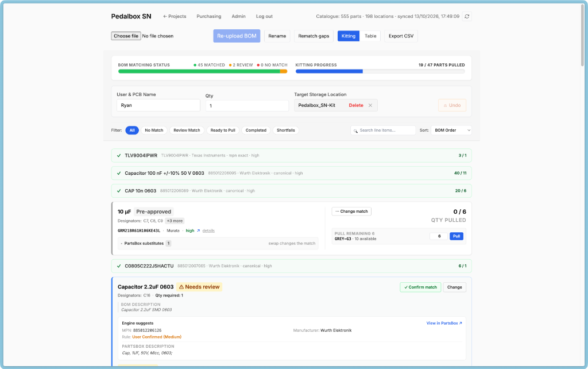The width and height of the screenshot is (588, 369).
Task: Click the page vertical scrollbar
Action: tap(582, 36)
